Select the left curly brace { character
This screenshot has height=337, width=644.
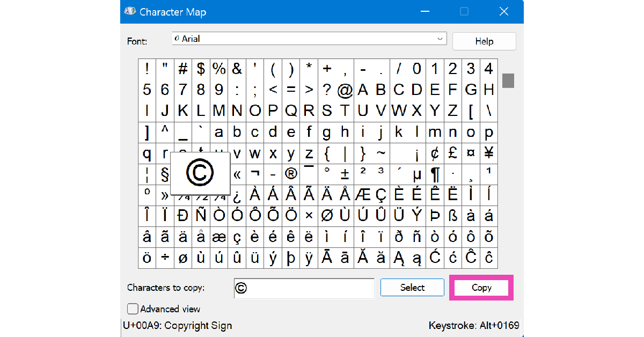(x=327, y=153)
